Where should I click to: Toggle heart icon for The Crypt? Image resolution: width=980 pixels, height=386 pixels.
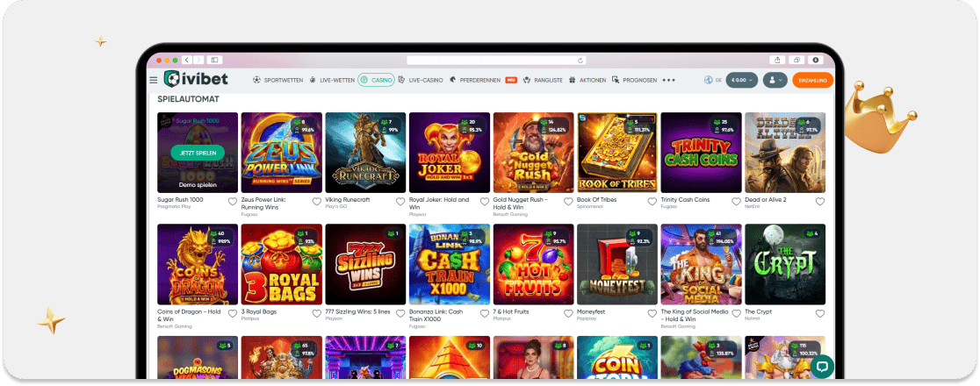(820, 313)
